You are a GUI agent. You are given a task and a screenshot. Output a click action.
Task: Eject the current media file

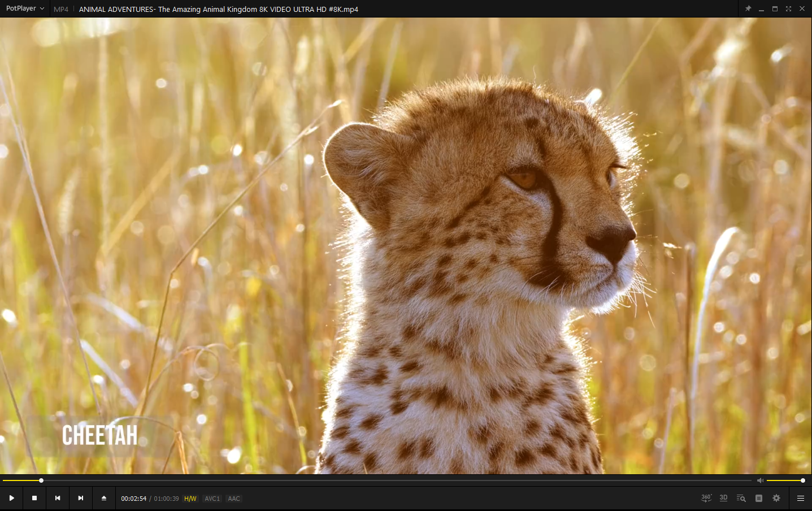[104, 498]
